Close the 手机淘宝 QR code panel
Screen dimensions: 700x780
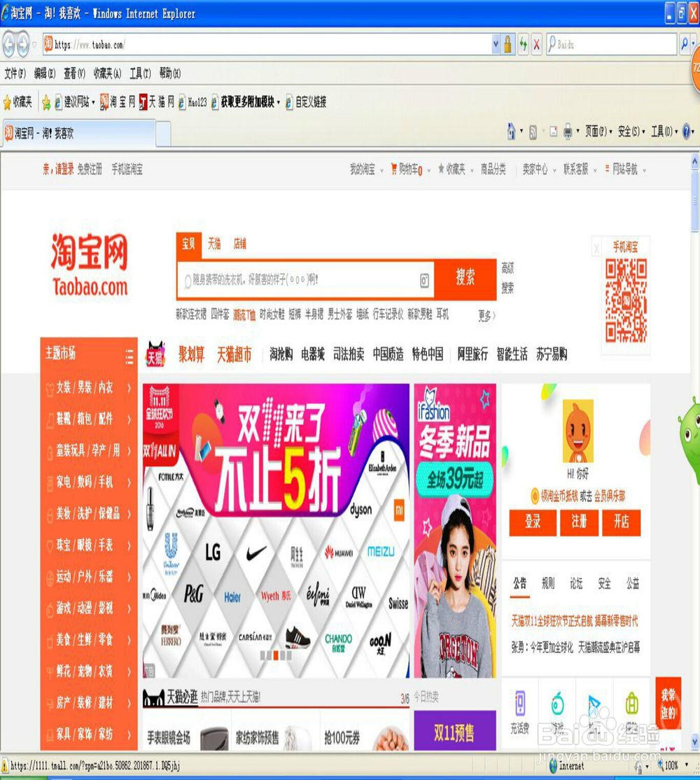tap(596, 248)
